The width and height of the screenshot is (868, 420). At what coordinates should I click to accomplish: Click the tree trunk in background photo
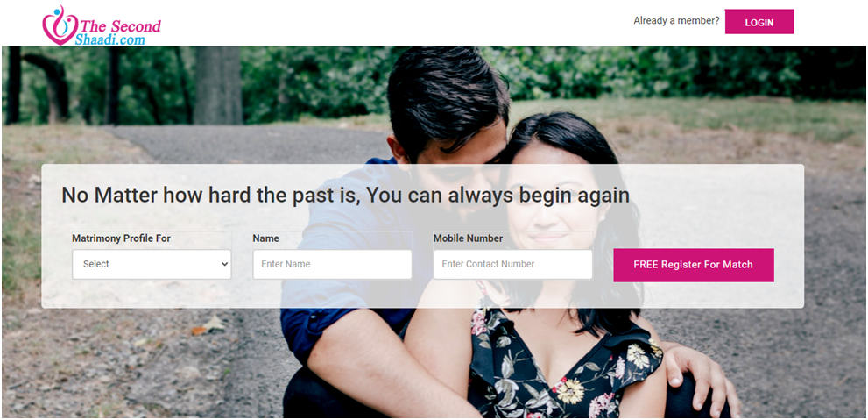(x=217, y=85)
